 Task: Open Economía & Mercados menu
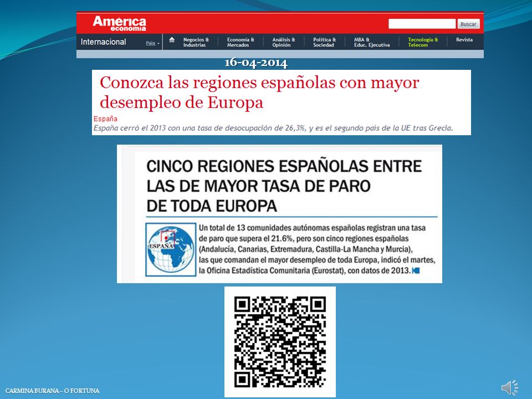241,42
